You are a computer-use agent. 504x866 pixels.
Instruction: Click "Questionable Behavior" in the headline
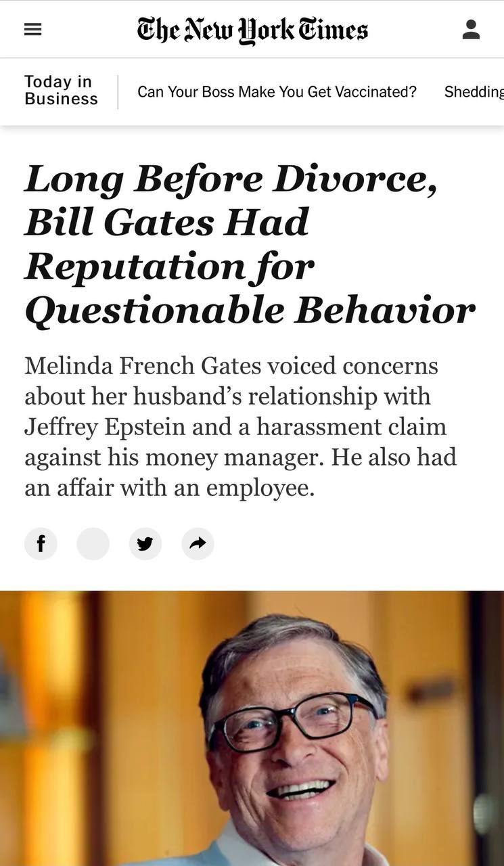[250, 310]
